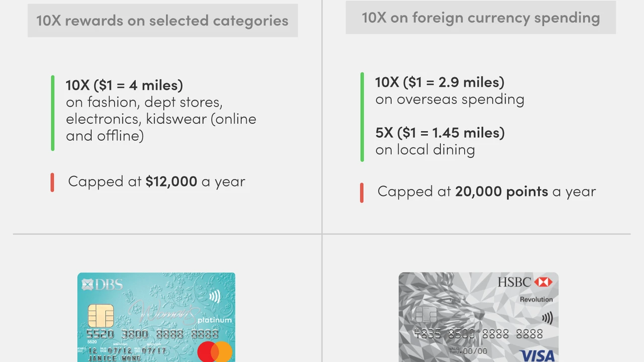644x362 pixels.
Task: Click the DBS logo on the teal card
Action: click(x=102, y=285)
